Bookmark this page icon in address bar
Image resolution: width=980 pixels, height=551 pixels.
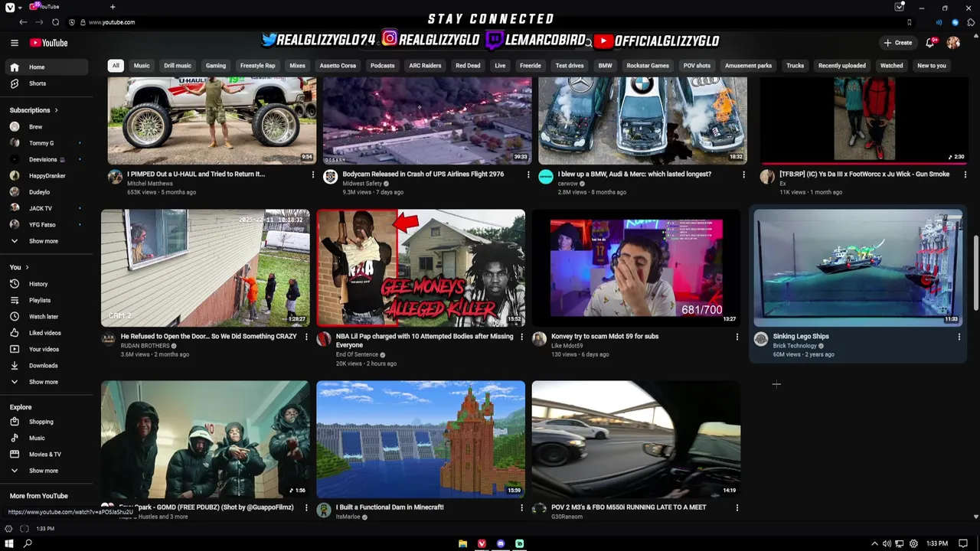[x=909, y=22]
